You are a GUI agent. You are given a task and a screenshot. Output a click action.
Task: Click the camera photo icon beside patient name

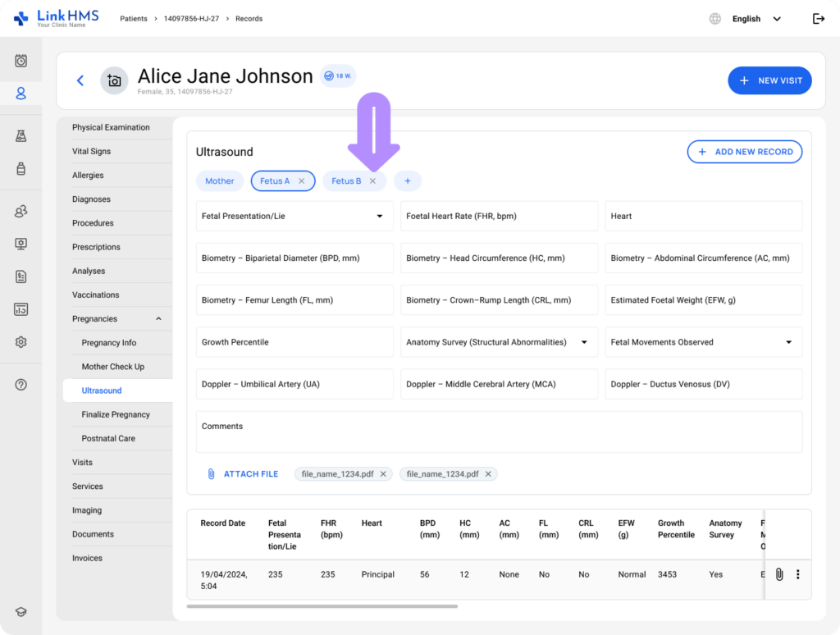(114, 80)
